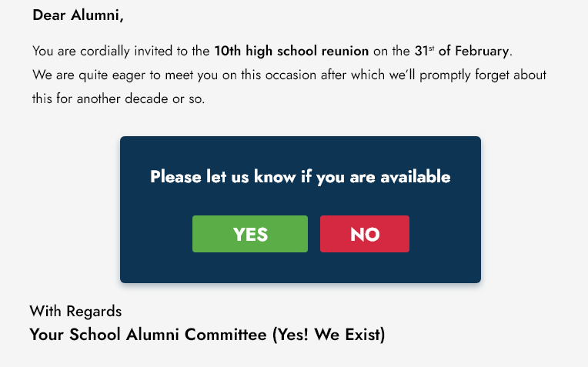This screenshot has width=588, height=367.
Task: Click the "this for another decade or so." line
Action: coord(119,98)
